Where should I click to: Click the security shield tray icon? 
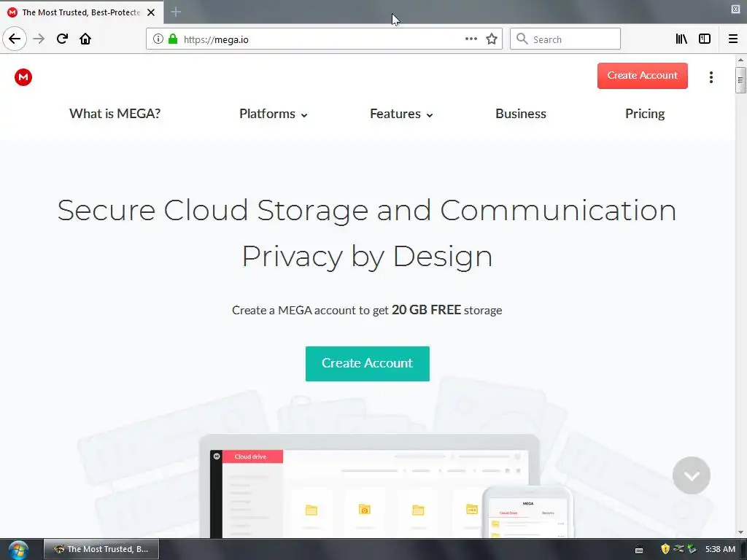click(x=665, y=549)
